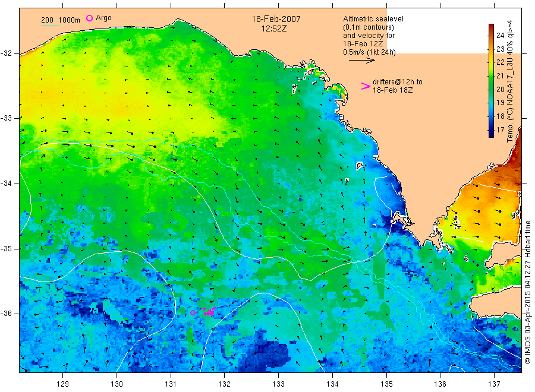Image resolution: width=535 pixels, height=392 pixels.
Task: Click the magenta drifter cluster on the map
Action: click(209, 311)
